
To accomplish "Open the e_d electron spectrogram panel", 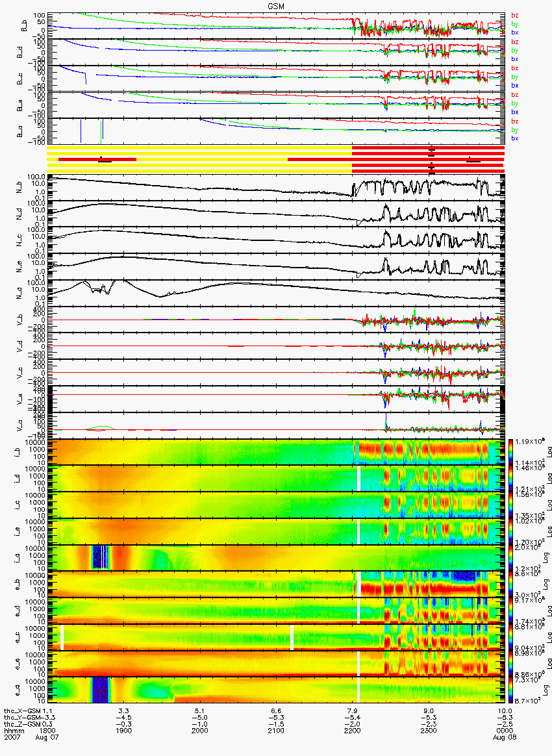I will (x=276, y=611).
